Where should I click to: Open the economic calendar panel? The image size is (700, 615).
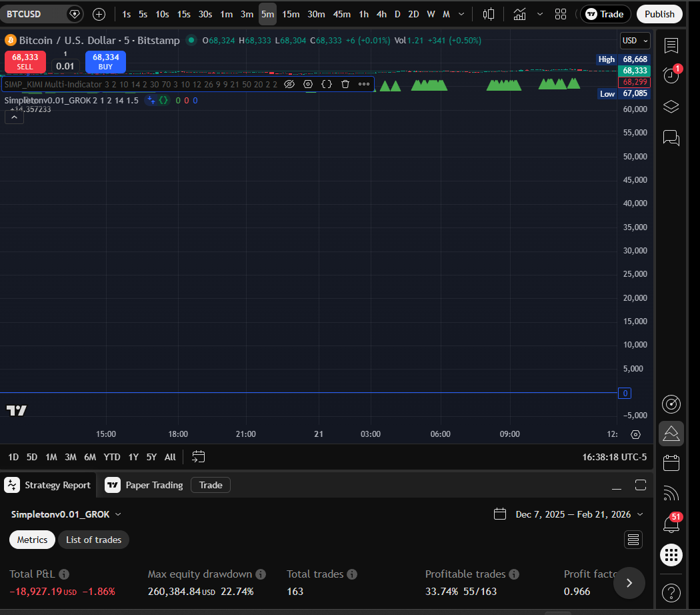[x=671, y=462]
